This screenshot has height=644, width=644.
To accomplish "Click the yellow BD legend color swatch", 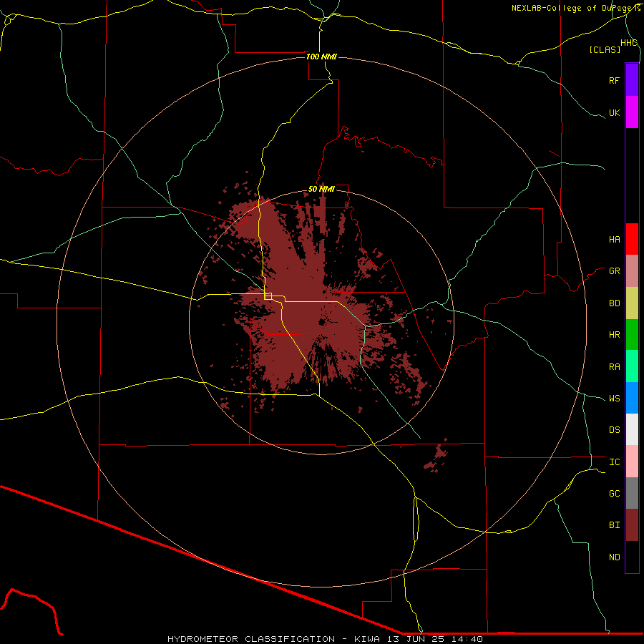I will click(x=632, y=303).
